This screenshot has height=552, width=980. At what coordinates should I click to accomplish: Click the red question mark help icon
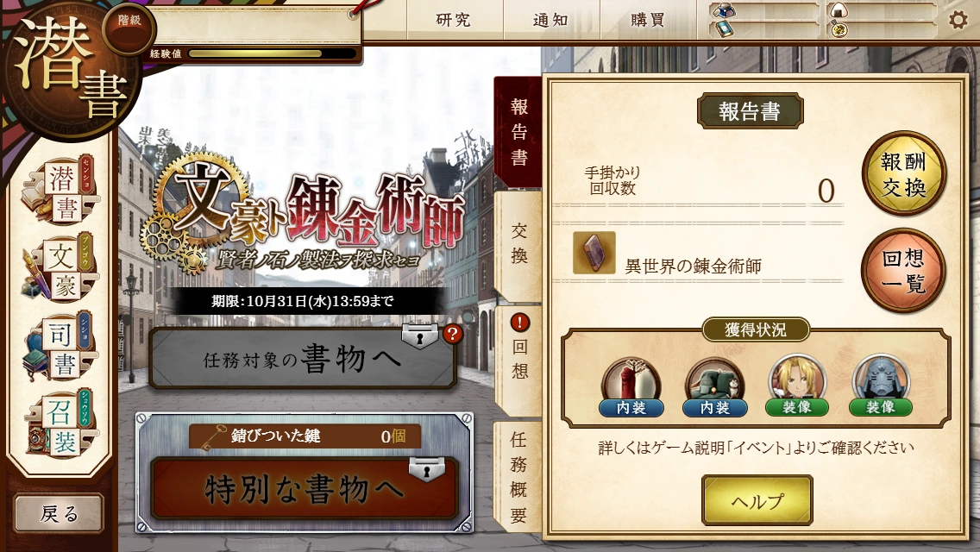(x=452, y=334)
